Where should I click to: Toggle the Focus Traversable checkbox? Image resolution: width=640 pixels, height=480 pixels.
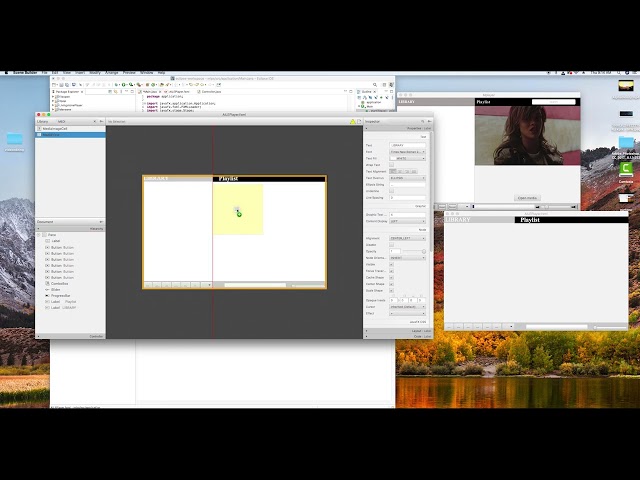[391, 271]
